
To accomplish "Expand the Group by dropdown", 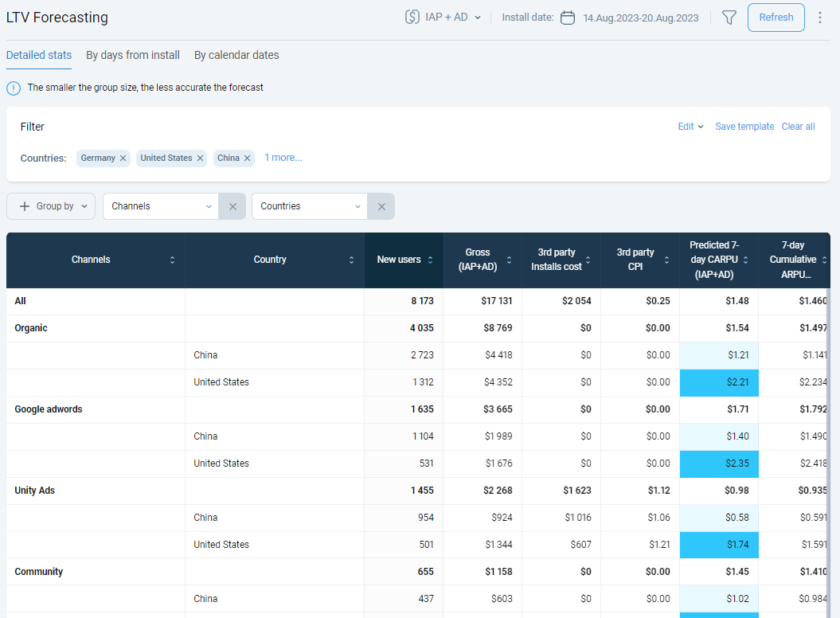I will point(51,206).
